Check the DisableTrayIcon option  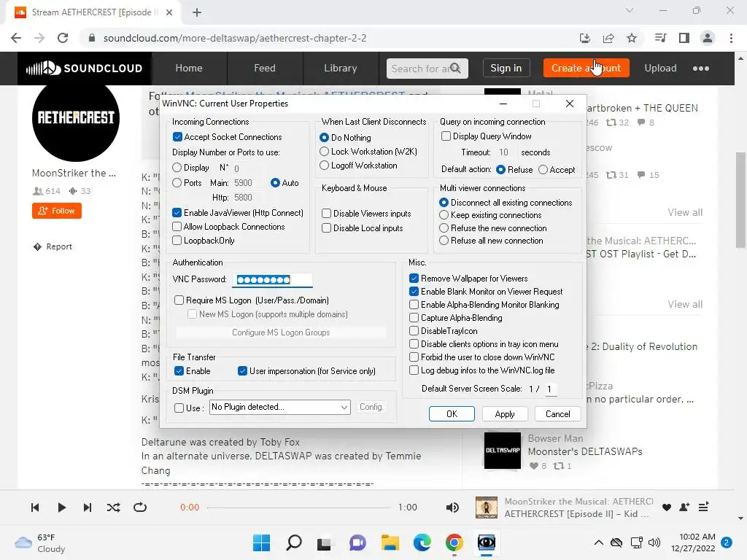coord(414,331)
